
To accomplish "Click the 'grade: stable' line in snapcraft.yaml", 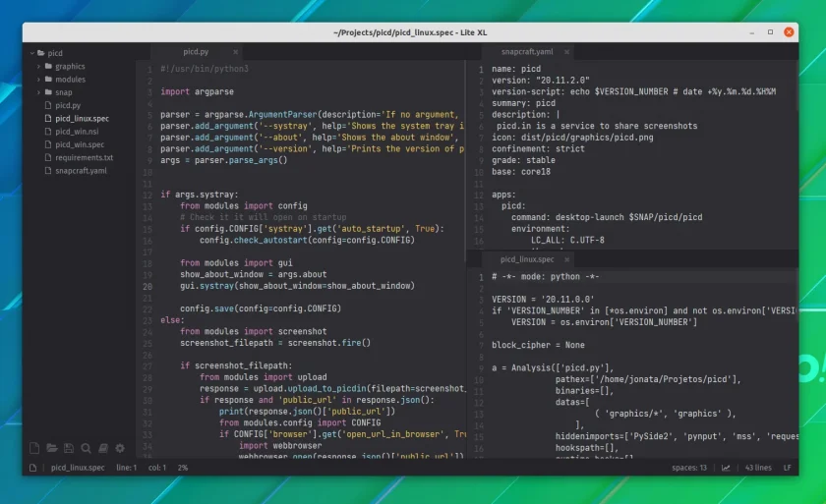I will click(x=523, y=160).
